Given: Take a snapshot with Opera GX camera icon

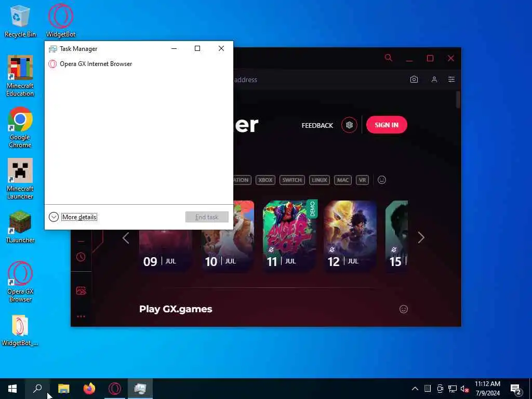Looking at the screenshot, I should [x=414, y=79].
